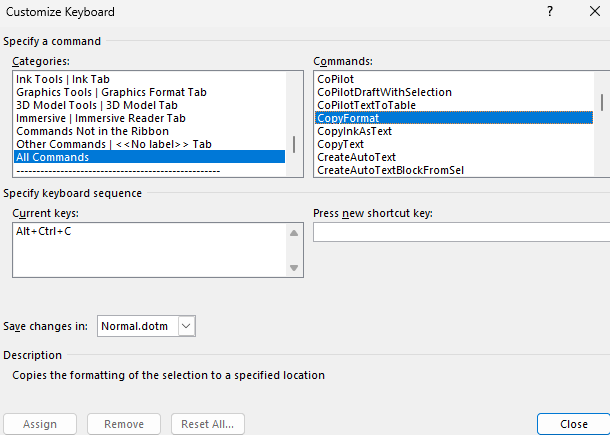
Task: Pick the CopyInkAsText command
Action: click(x=357, y=131)
